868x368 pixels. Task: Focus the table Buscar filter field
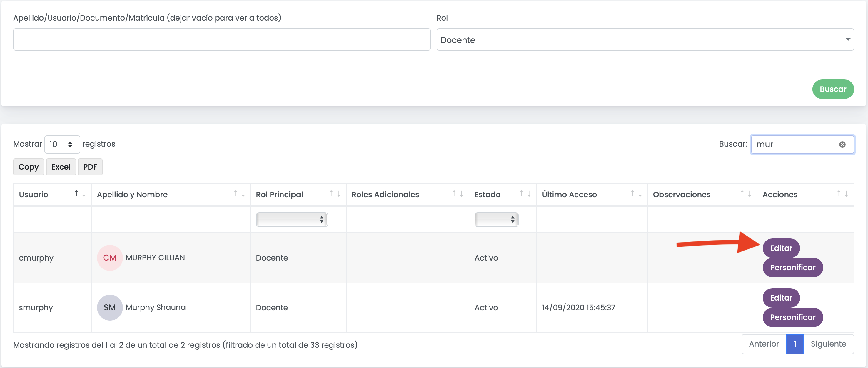click(802, 144)
